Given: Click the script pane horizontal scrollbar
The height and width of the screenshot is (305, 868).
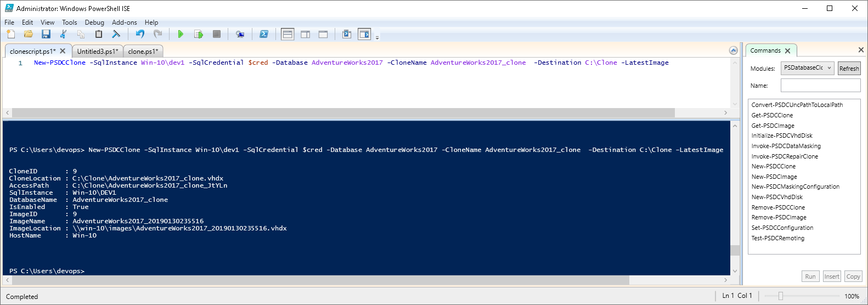Looking at the screenshot, I should click(343, 112).
